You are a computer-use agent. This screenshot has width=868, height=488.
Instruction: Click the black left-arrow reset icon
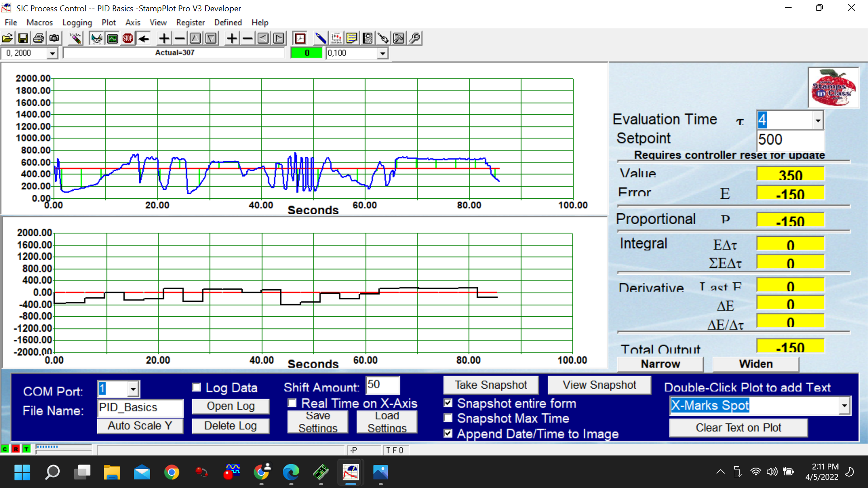144,38
